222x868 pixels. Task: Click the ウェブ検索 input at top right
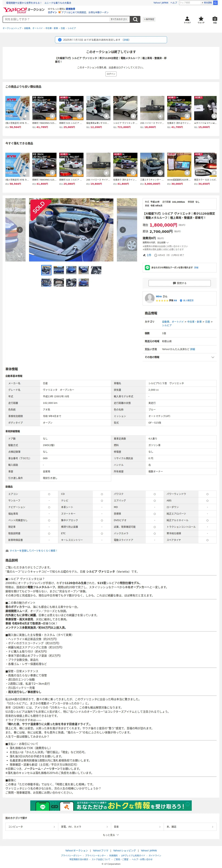pyautogui.click(x=190, y=3)
